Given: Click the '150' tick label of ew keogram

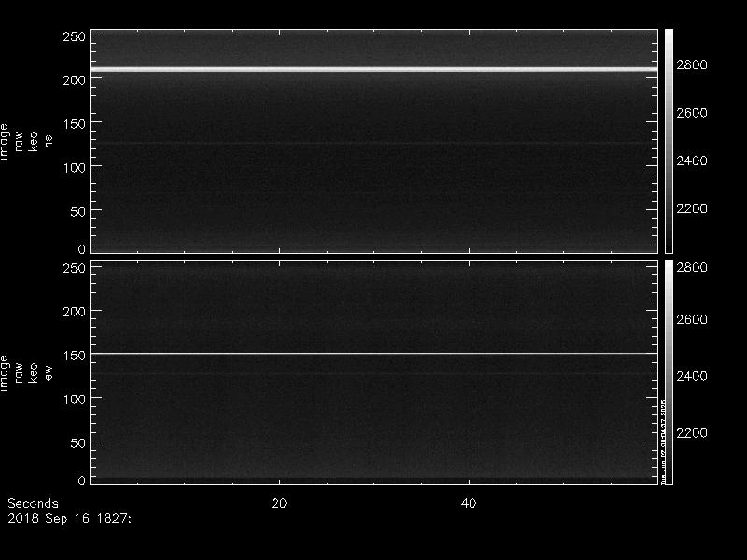Looking at the screenshot, I should pos(75,356).
